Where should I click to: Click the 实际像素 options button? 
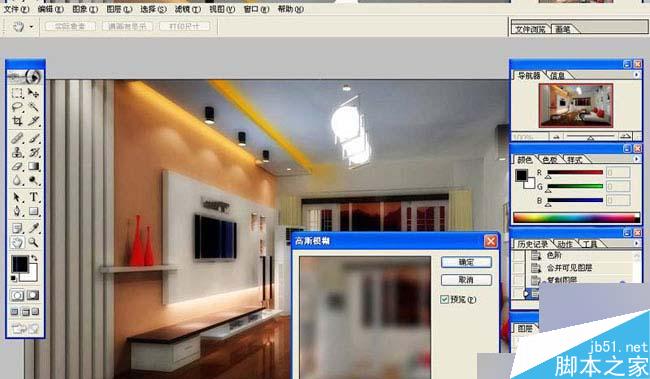[70, 26]
